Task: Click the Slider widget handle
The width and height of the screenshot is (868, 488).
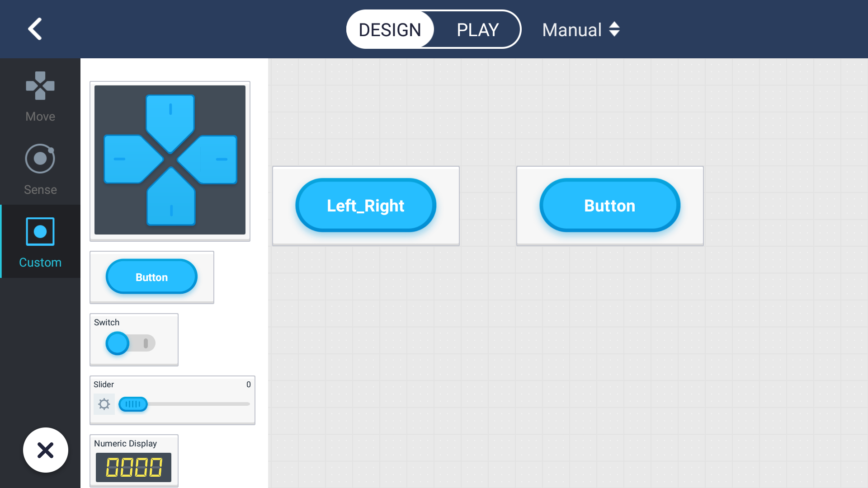Action: [x=133, y=404]
